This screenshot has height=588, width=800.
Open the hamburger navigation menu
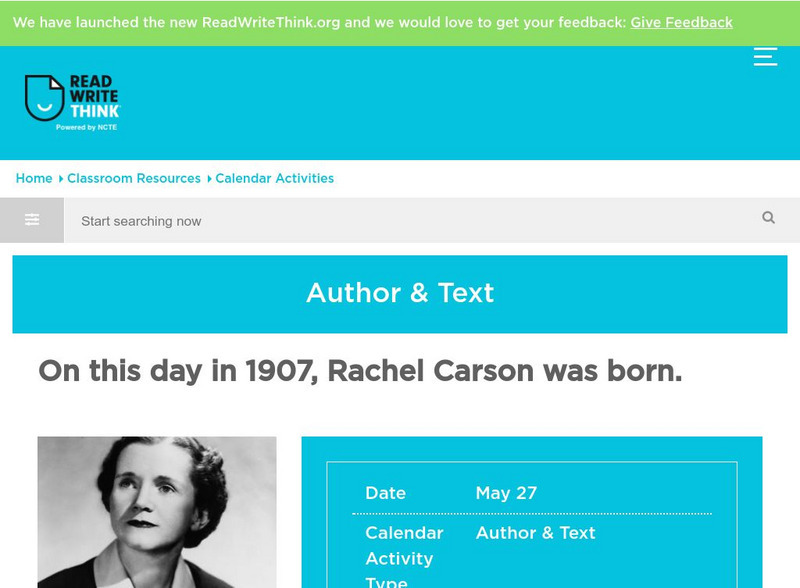point(765,56)
